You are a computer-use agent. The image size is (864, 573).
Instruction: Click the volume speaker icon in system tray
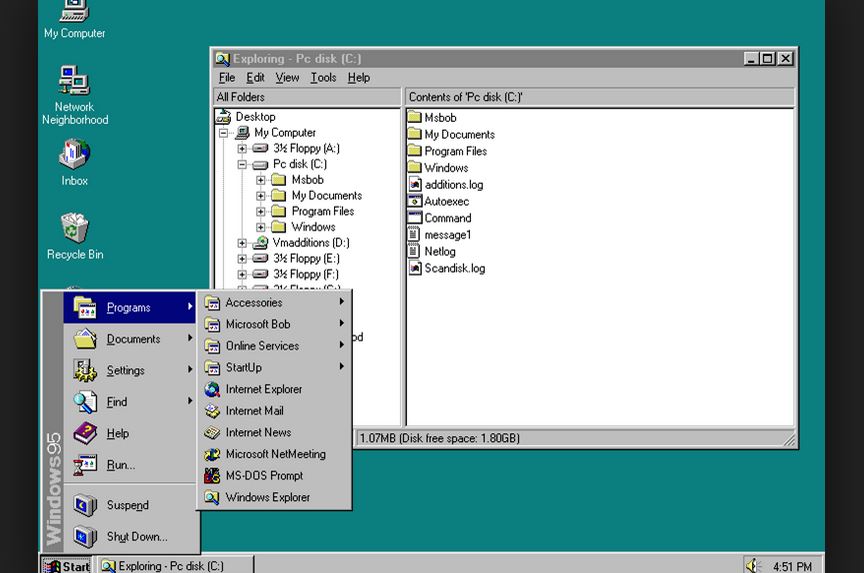(753, 566)
